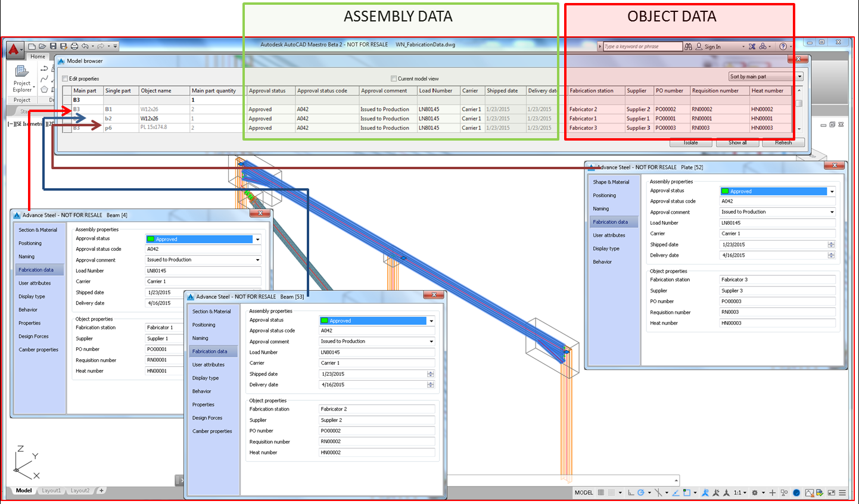Select User attributes tab in Beam [53] dialog

coord(208,365)
